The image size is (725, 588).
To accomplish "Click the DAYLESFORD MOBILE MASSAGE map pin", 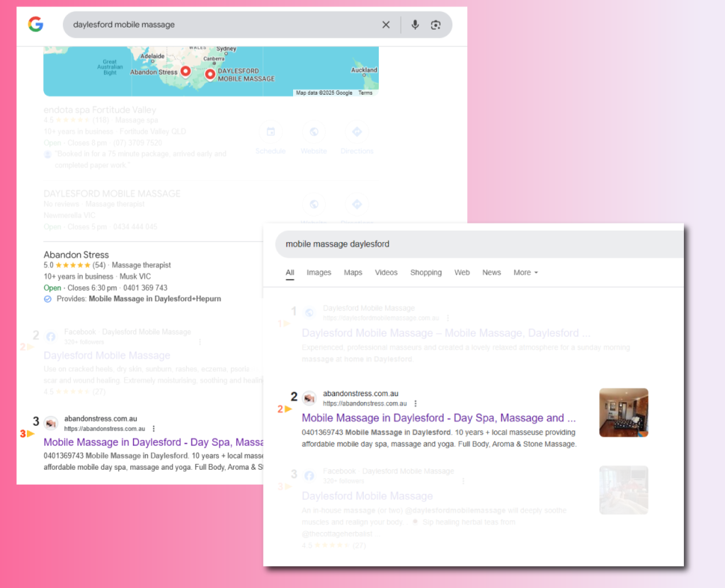I will [210, 74].
